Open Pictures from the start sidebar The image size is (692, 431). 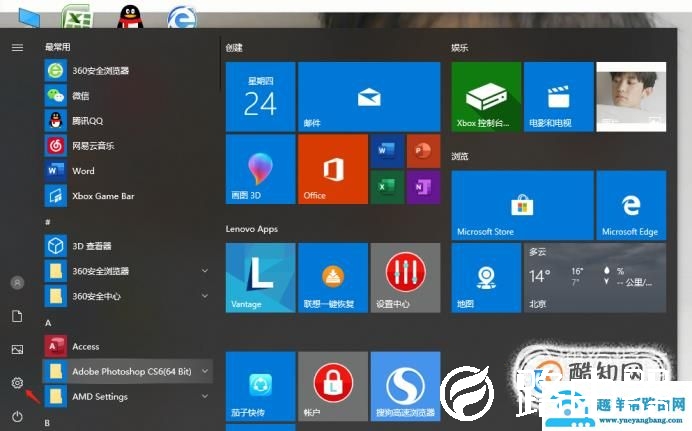(x=17, y=350)
